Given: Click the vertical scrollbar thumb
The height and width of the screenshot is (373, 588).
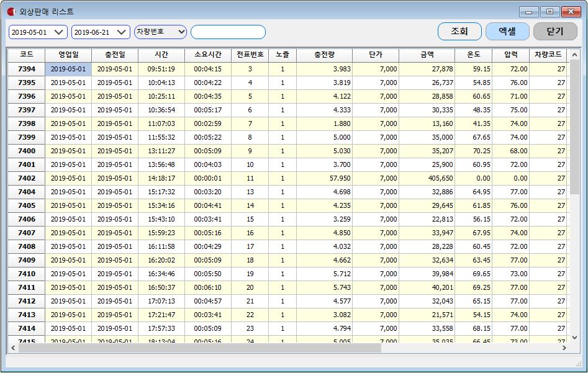Looking at the screenshot, I should [x=574, y=127].
